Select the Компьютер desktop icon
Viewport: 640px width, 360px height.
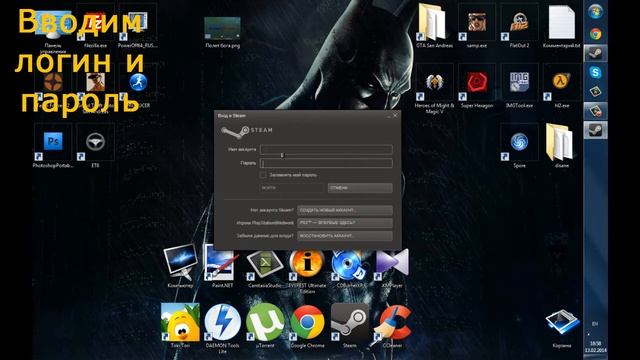click(180, 266)
